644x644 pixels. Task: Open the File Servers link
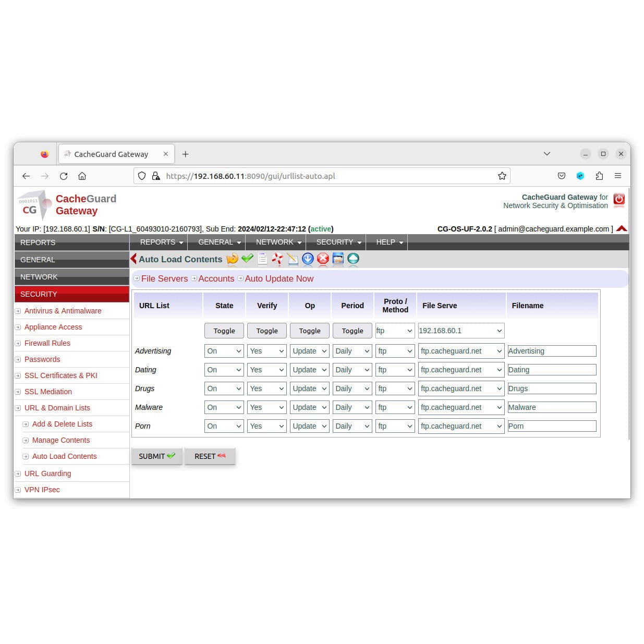pos(164,278)
